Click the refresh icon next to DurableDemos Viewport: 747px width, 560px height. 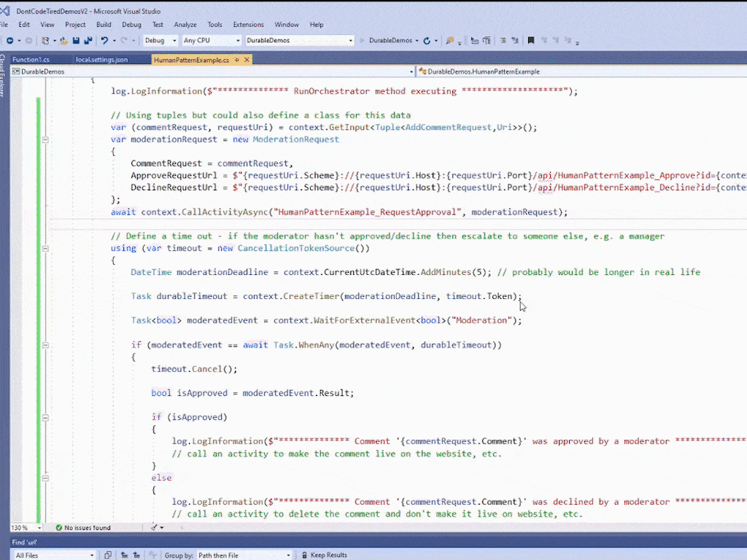(427, 42)
